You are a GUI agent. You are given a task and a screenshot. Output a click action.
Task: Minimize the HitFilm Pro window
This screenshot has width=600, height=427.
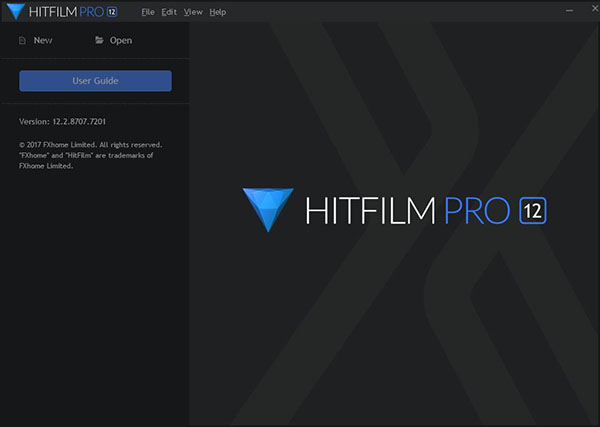569,11
